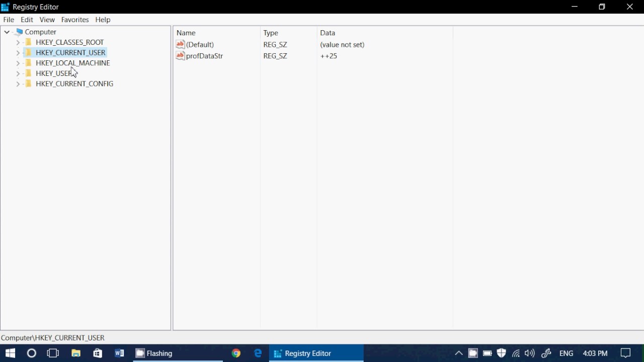The image size is (644, 362).
Task: Open File Explorer from taskbar
Action: click(76, 353)
